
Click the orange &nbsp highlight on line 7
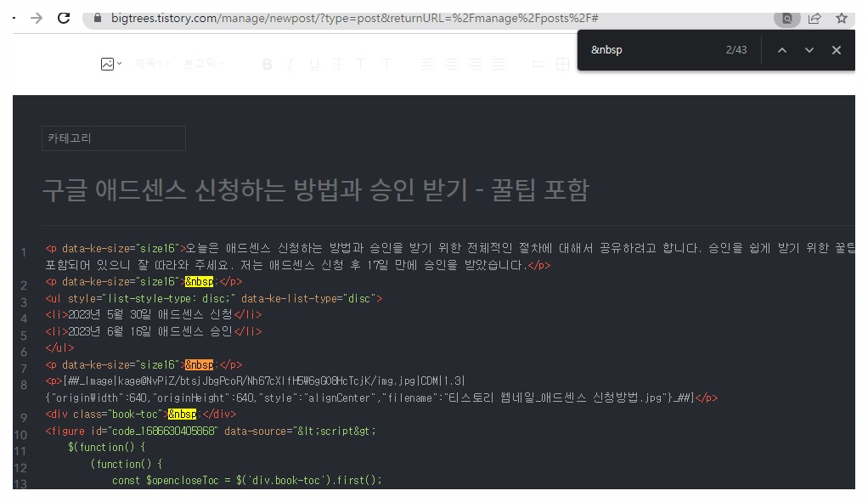[x=199, y=364]
